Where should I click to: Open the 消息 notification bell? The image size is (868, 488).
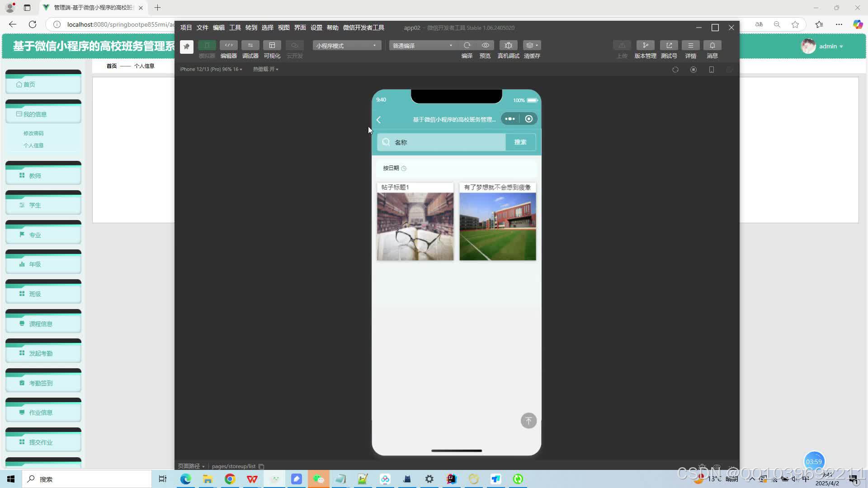coord(712,45)
